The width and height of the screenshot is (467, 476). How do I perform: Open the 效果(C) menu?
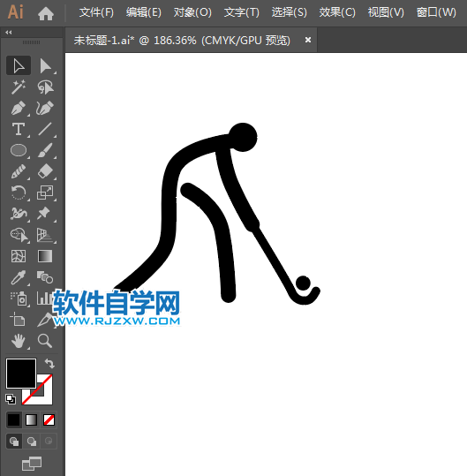(x=337, y=12)
